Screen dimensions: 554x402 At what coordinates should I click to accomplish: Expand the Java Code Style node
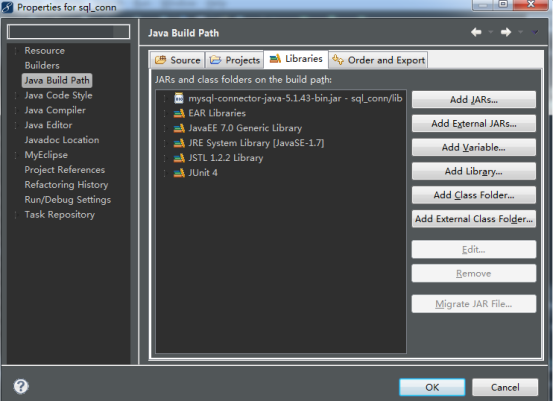click(16, 96)
